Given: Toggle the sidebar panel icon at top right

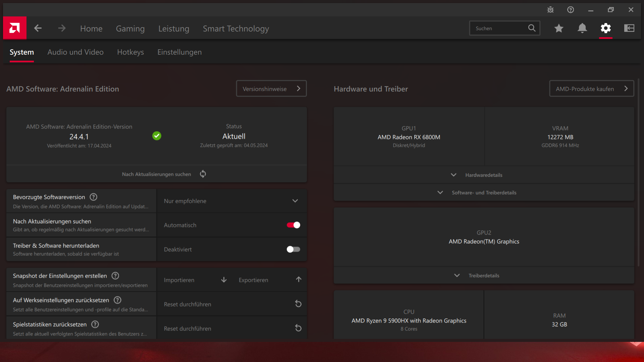Looking at the screenshot, I should (629, 28).
